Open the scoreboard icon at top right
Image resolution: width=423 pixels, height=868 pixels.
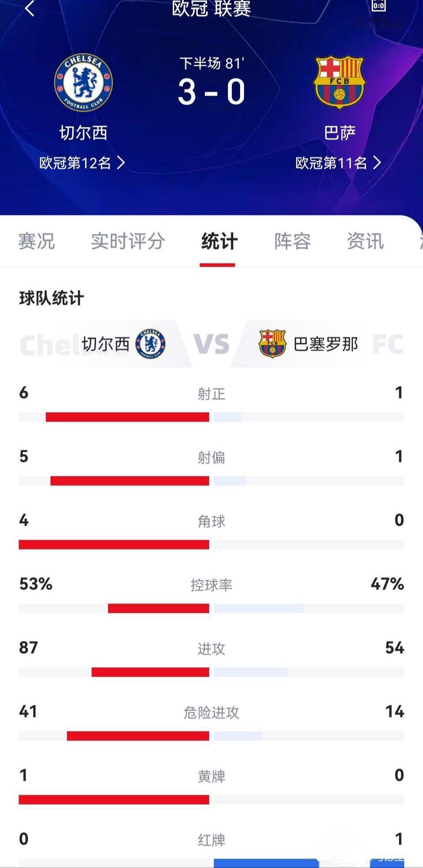coord(378,5)
